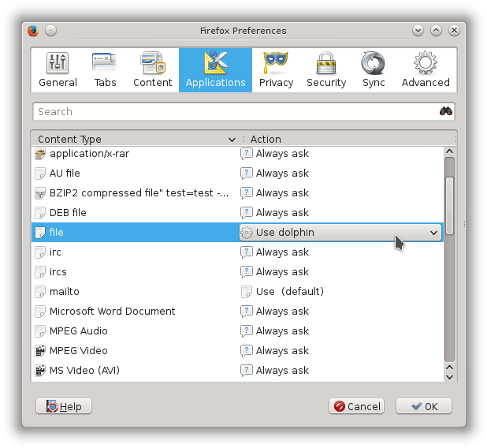Click the Action column header
Image resolution: width=487 pixels, height=448 pixels.
(x=351, y=139)
